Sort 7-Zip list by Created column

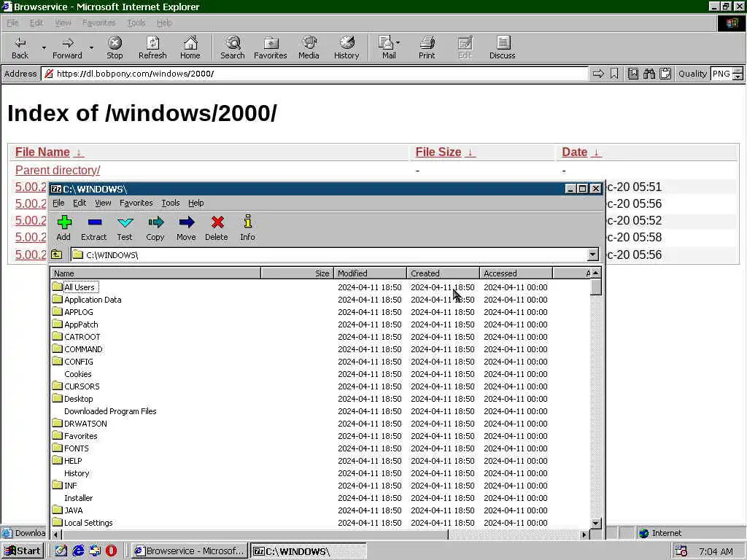[443, 273]
